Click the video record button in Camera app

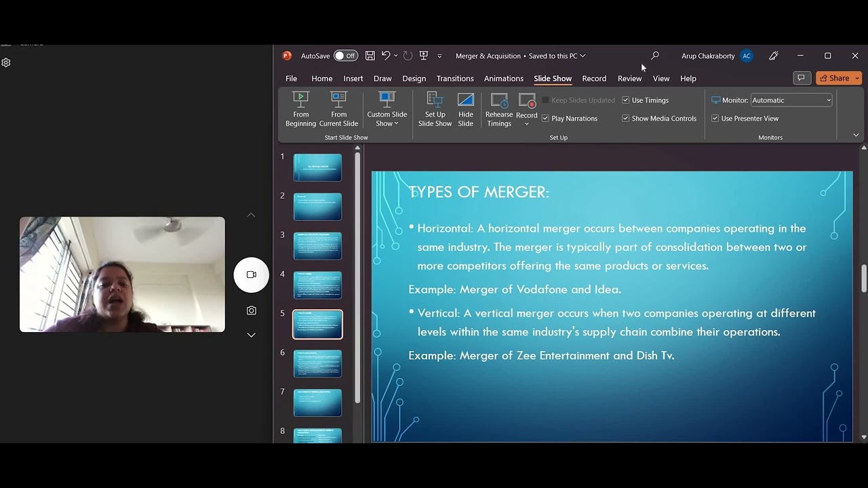click(252, 274)
